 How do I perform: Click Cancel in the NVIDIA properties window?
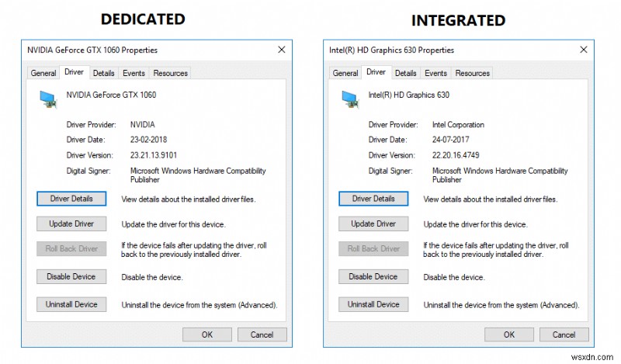pyautogui.click(x=262, y=335)
